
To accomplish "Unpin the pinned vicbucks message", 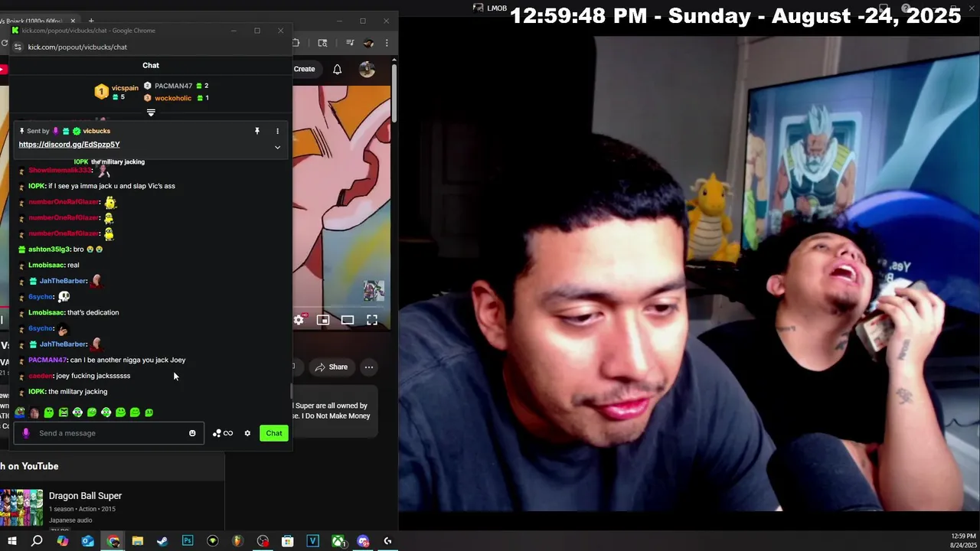I will (257, 132).
